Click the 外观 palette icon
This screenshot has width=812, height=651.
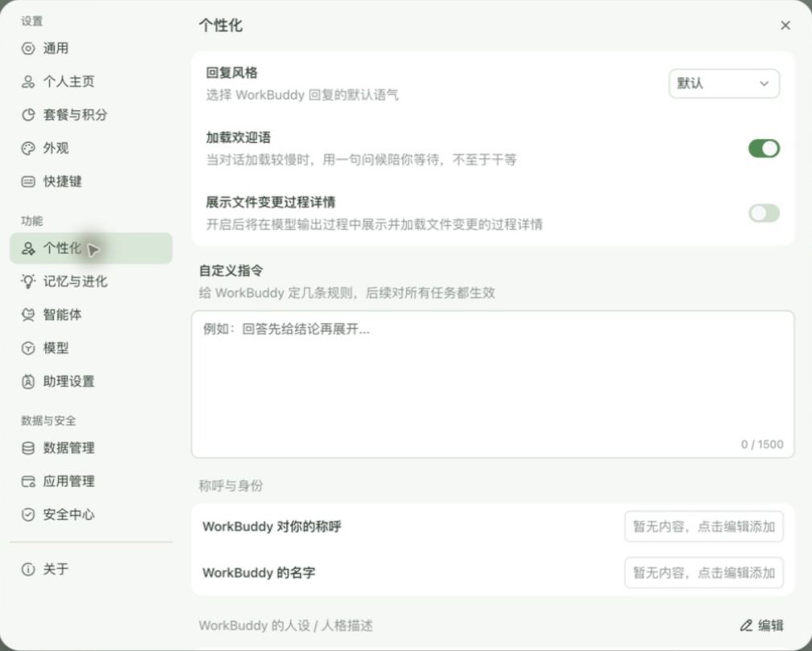tap(28, 149)
